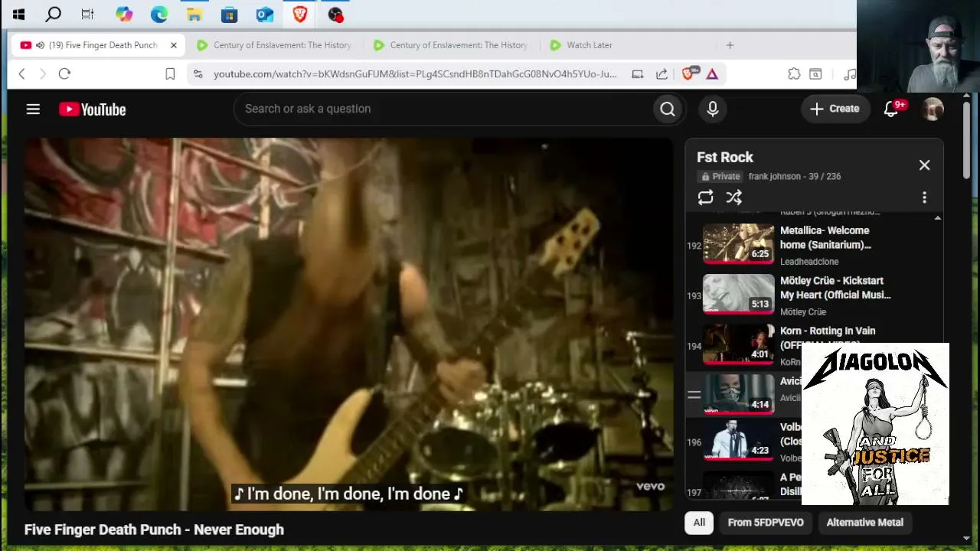
Task: Select the Alternative Metal chip
Action: [x=864, y=523]
